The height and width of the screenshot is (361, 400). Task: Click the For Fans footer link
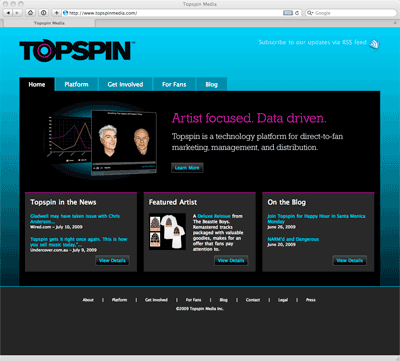point(193,300)
